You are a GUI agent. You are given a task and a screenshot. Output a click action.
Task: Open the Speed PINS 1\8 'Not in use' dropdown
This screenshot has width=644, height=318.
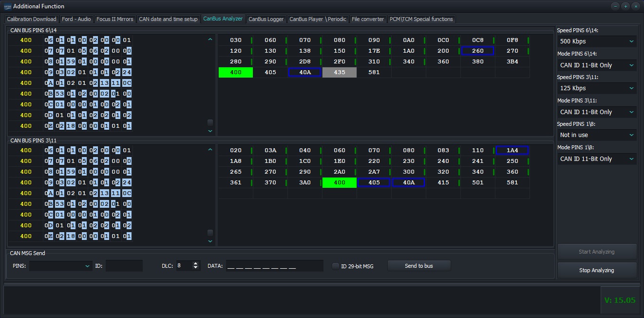[x=597, y=135]
